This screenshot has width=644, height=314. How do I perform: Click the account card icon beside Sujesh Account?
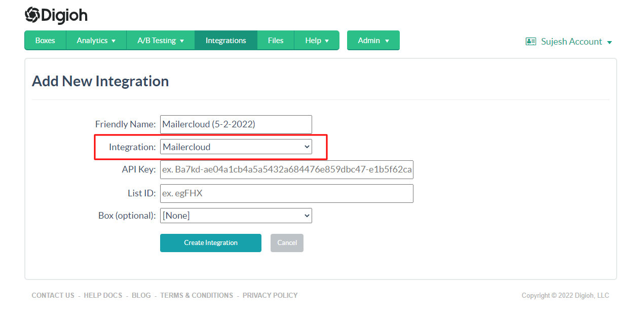click(531, 42)
